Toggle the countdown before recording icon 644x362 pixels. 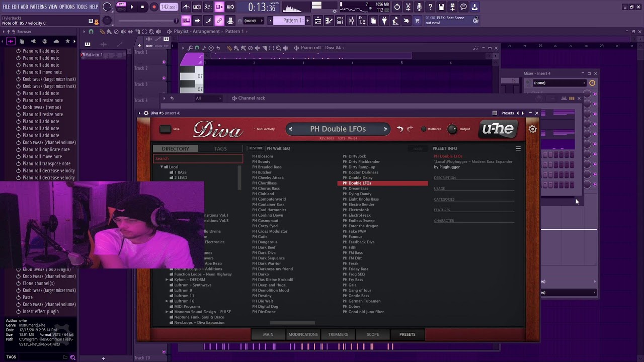pos(208,7)
